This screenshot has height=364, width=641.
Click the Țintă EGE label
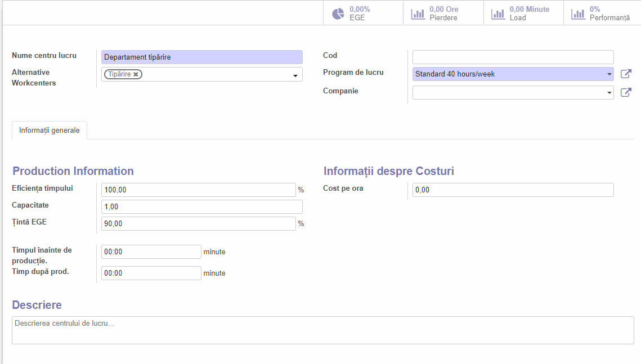(29, 222)
